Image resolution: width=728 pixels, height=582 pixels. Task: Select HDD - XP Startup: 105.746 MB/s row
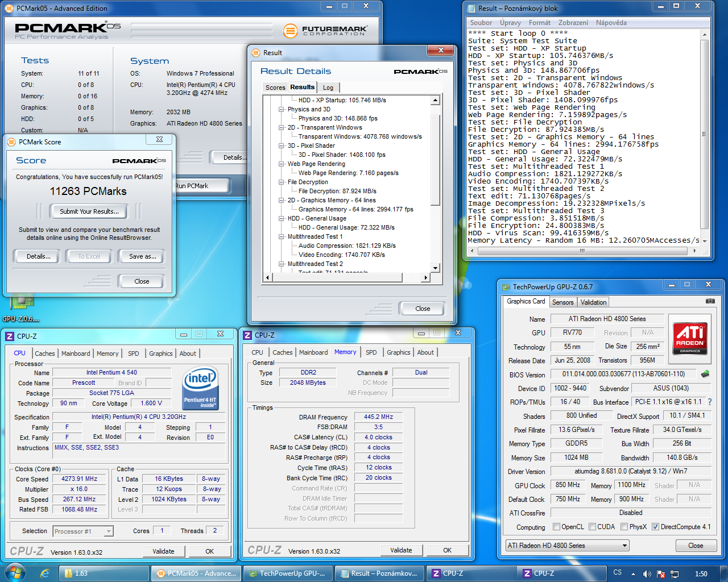click(x=342, y=100)
